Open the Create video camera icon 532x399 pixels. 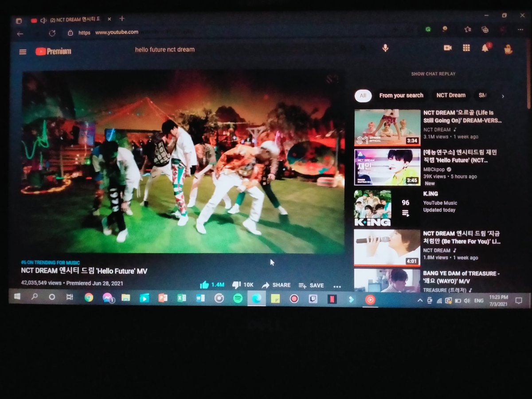click(x=447, y=48)
